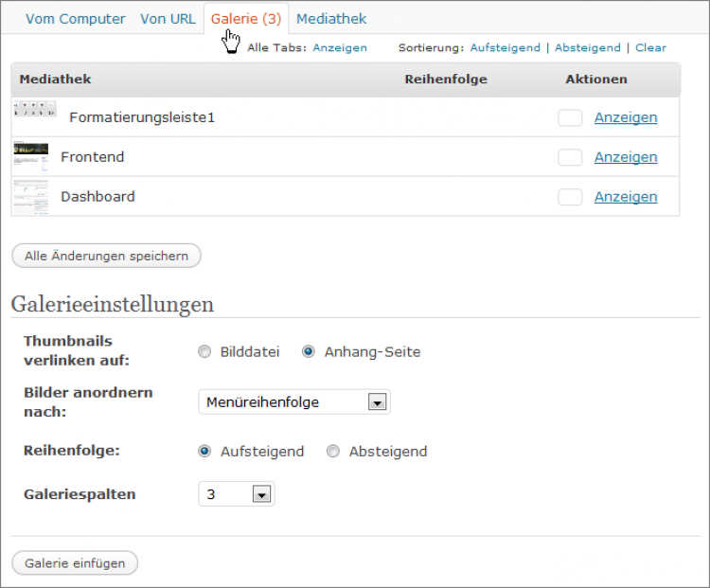Choose Aufsteigend under Reihenfolge
710x588 pixels.
point(204,452)
